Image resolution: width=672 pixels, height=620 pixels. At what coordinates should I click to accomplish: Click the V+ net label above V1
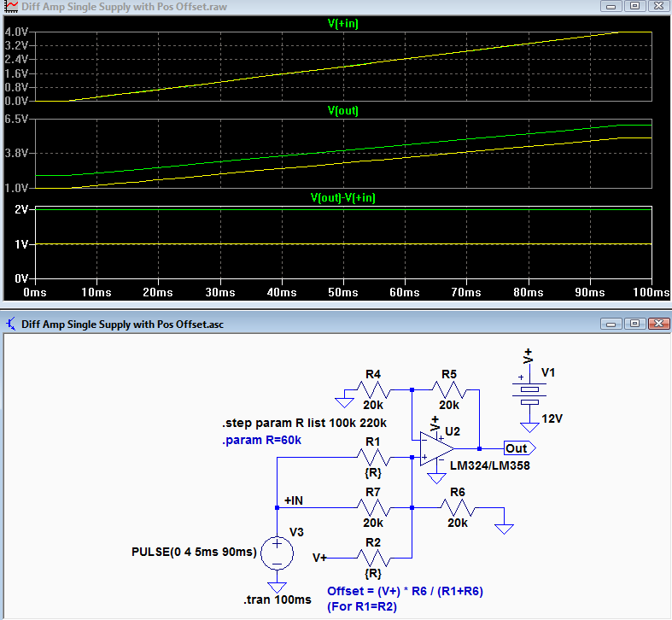pyautogui.click(x=528, y=356)
